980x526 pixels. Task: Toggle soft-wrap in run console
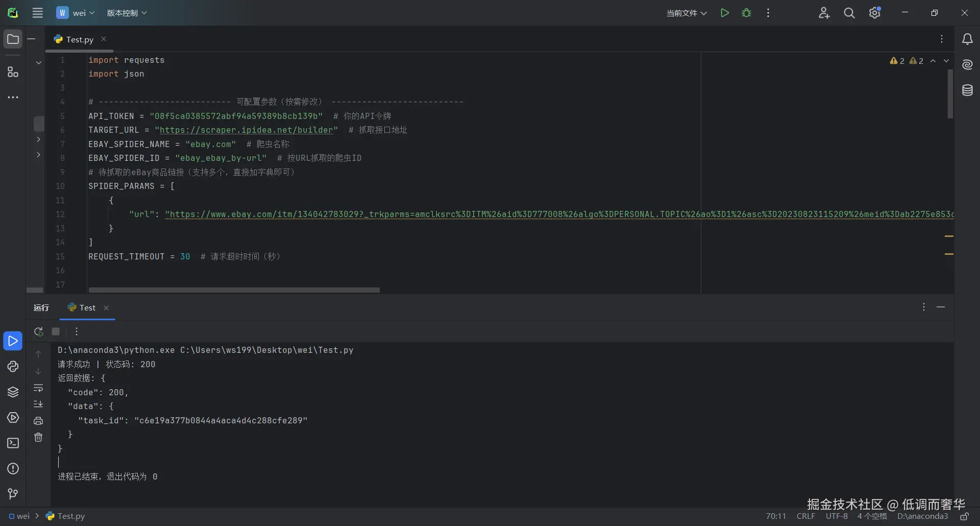click(x=38, y=388)
